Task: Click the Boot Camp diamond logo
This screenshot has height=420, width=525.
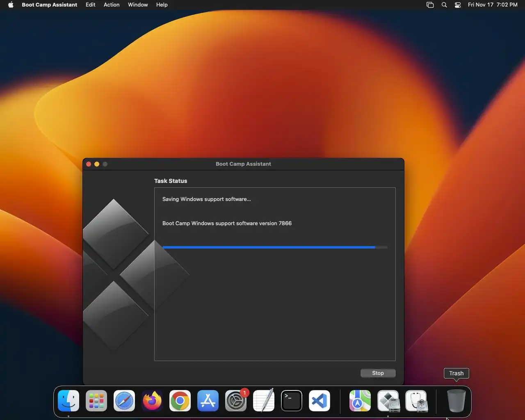Action: click(135, 275)
